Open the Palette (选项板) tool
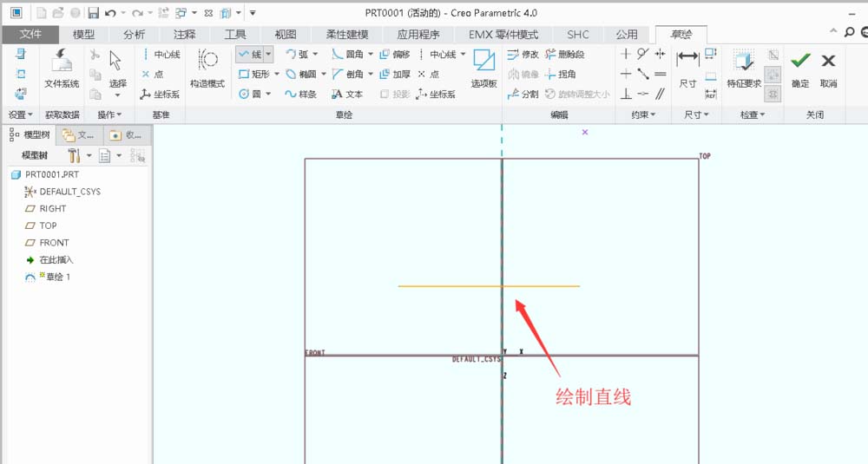This screenshot has height=464, width=868. 483,68
